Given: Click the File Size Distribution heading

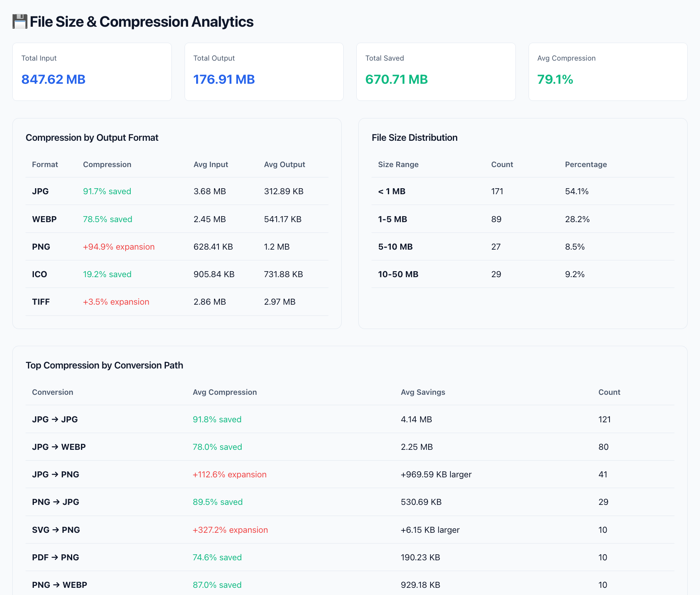Looking at the screenshot, I should [x=415, y=138].
